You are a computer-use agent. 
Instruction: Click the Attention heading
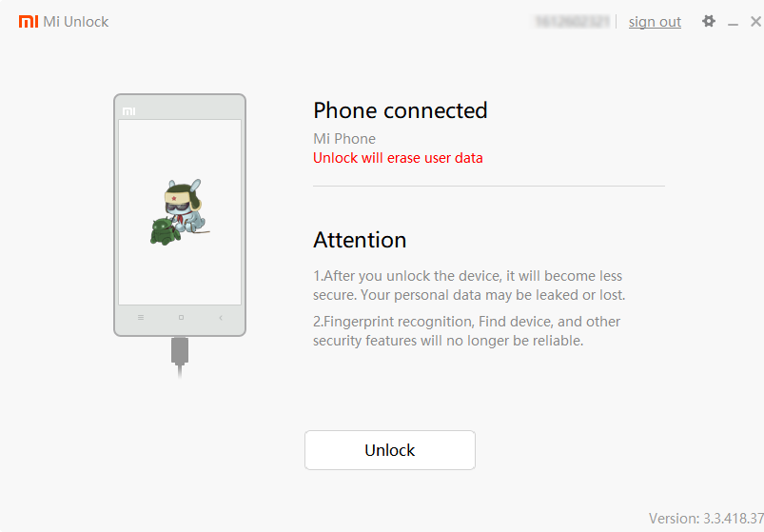(x=360, y=240)
